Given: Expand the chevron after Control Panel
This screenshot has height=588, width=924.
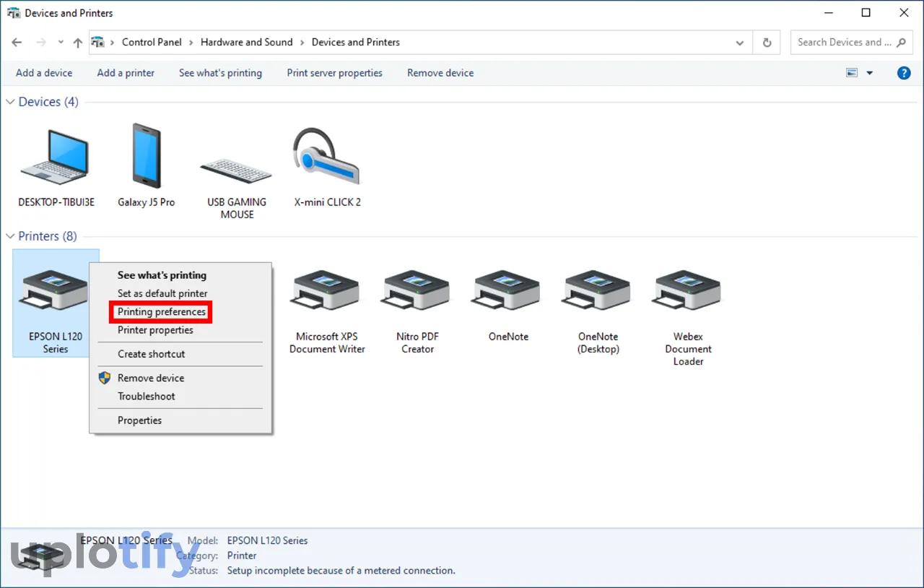Looking at the screenshot, I should click(x=191, y=43).
